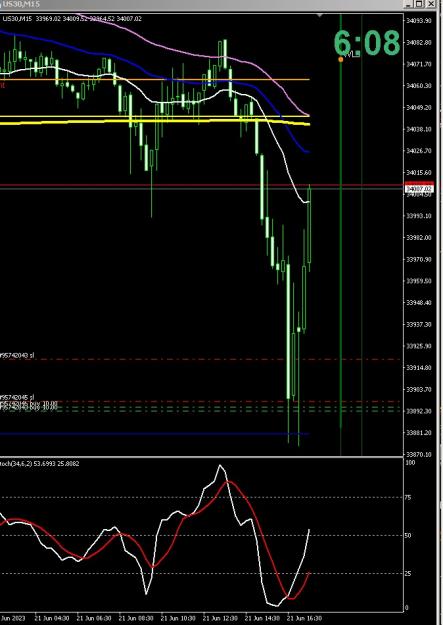Viewport: 443px width, 625px height.
Task: Click the 34038.10 price scale label
Action: click(418, 129)
